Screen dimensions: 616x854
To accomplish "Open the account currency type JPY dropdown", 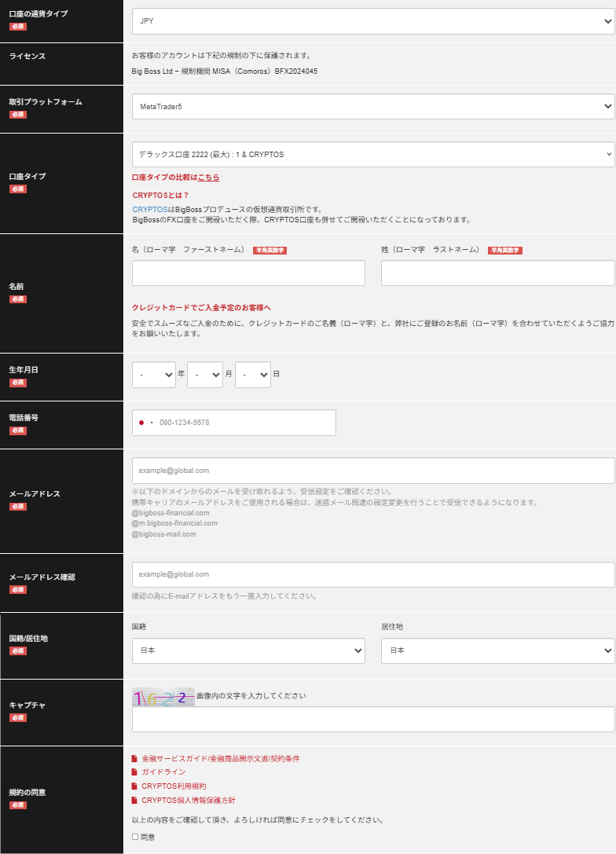I will click(373, 21).
